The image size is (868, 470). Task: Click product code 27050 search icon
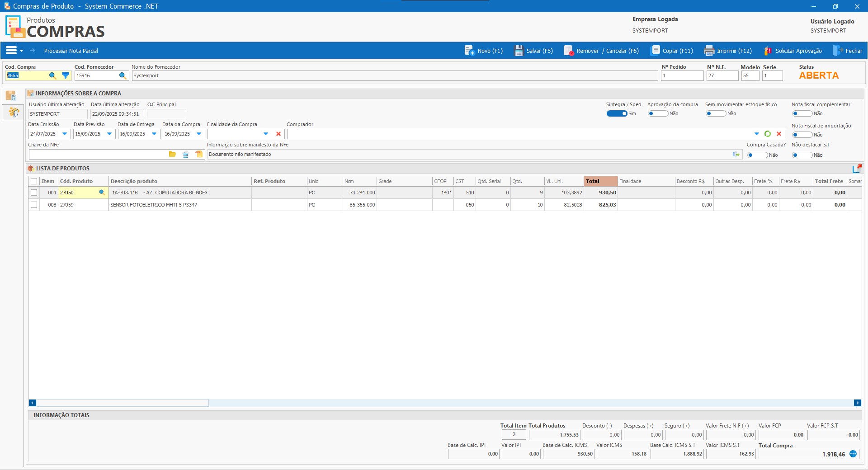click(102, 193)
